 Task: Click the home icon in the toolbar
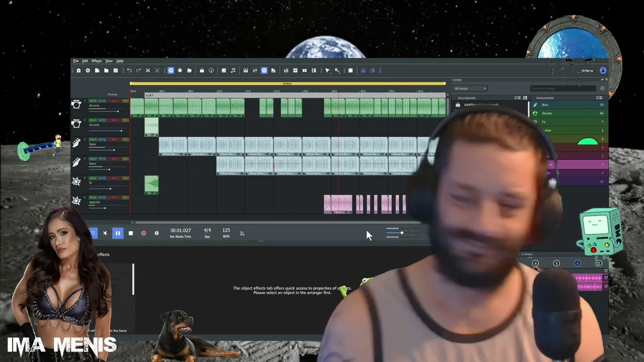click(78, 70)
